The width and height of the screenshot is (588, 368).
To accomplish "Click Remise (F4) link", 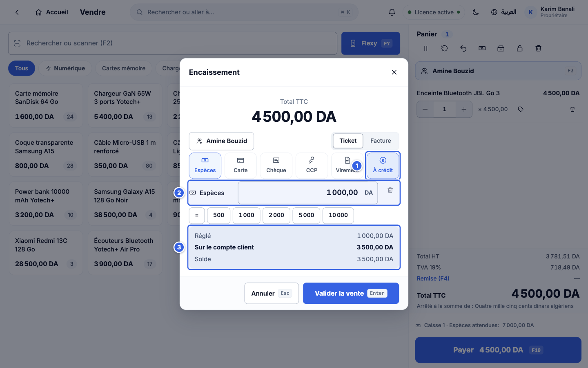I will 433,278.
